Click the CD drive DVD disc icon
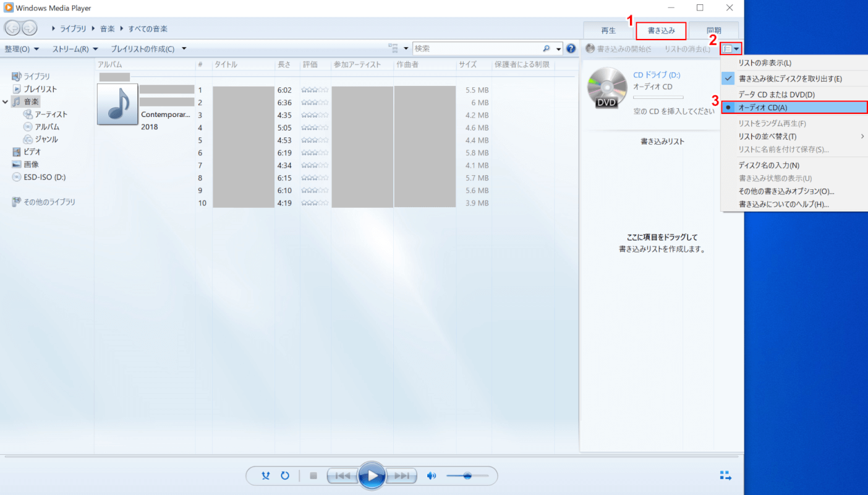Viewport: 868px width, 495px height. click(x=606, y=88)
